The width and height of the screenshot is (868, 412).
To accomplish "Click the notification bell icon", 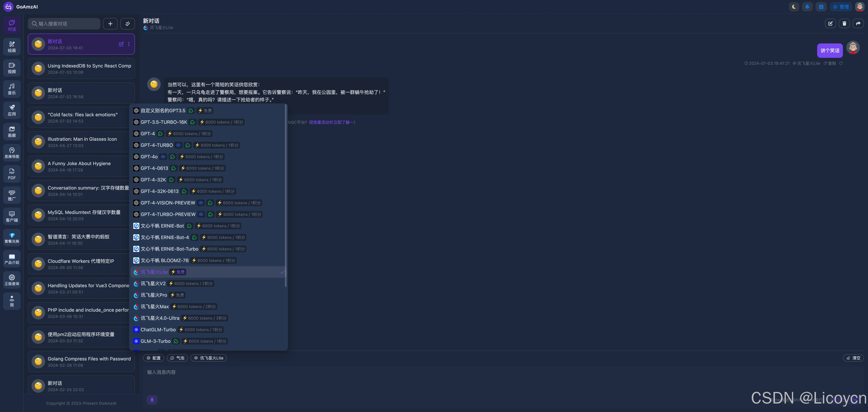I will [807, 7].
